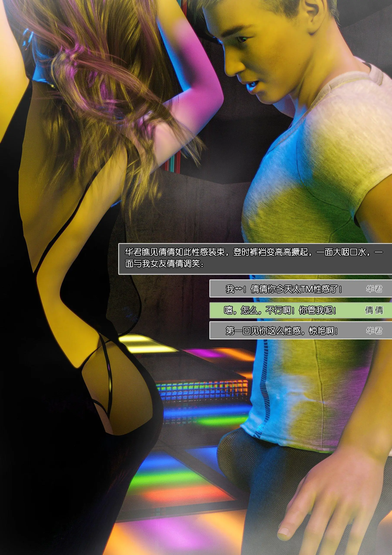Viewport: 392px width, 555px height.
Task: Click the 倩倩 speaker name label
Action: point(374,310)
